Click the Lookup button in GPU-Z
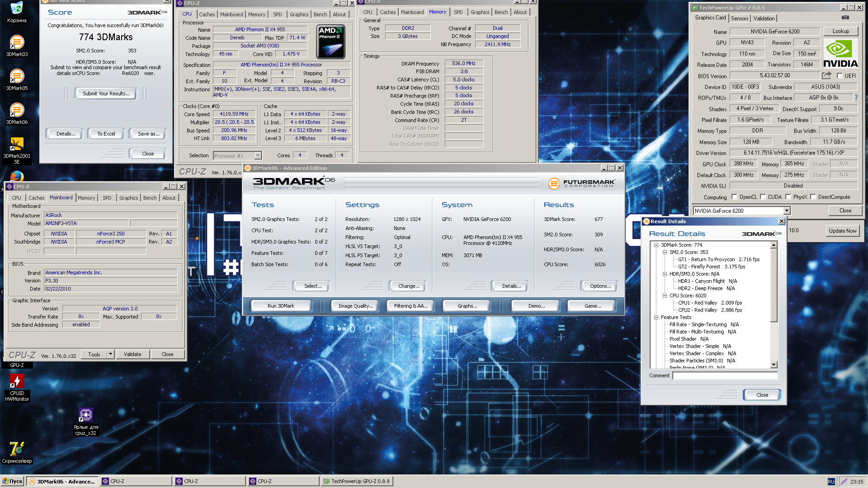 click(840, 31)
